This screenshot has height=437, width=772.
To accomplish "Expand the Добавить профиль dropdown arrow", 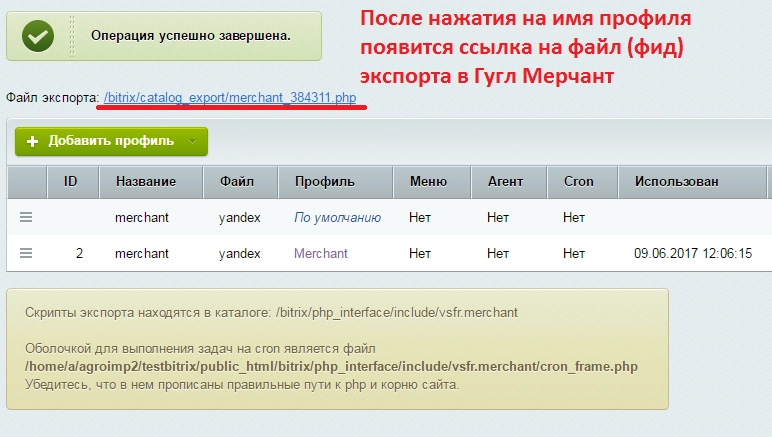I will click(193, 142).
